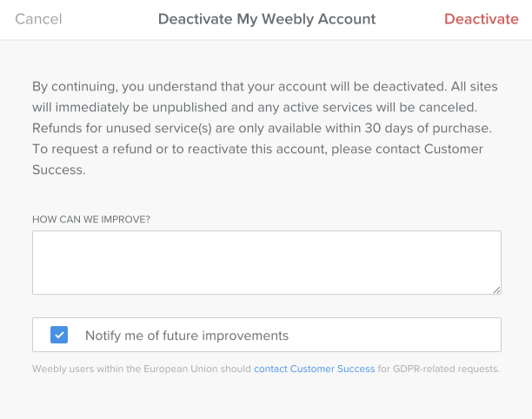
Task: Click the Cancel button
Action: point(38,19)
